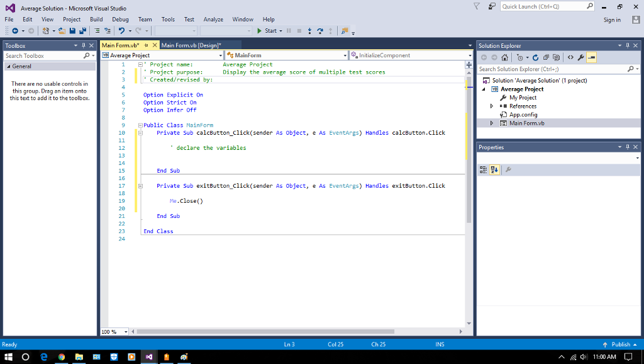Toggle auto-hide pin on Solution Explorer
The height and width of the screenshot is (364, 644).
(x=628, y=45)
